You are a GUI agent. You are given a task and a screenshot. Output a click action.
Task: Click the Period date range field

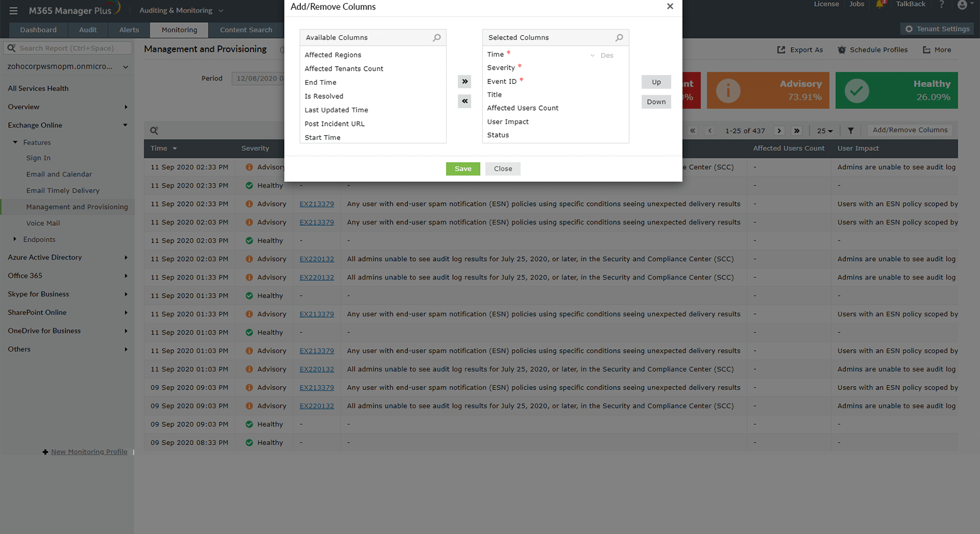pyautogui.click(x=258, y=78)
